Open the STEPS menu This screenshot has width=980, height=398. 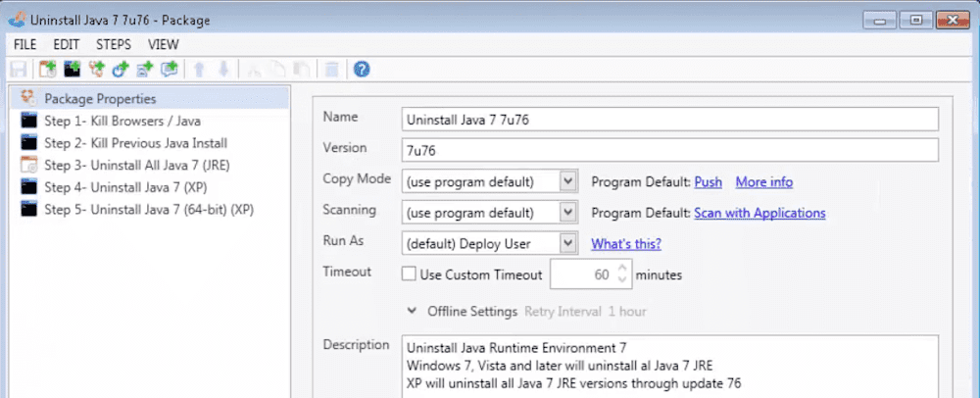(x=114, y=44)
